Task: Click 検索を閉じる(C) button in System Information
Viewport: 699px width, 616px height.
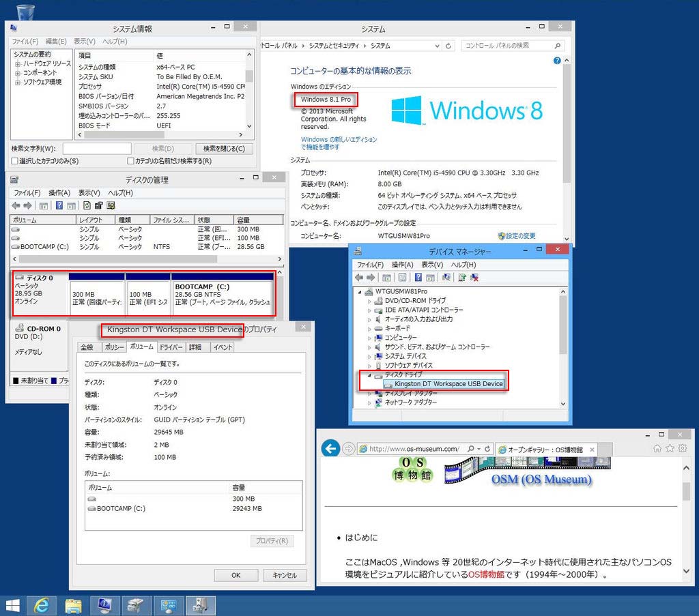Action: pos(224,149)
